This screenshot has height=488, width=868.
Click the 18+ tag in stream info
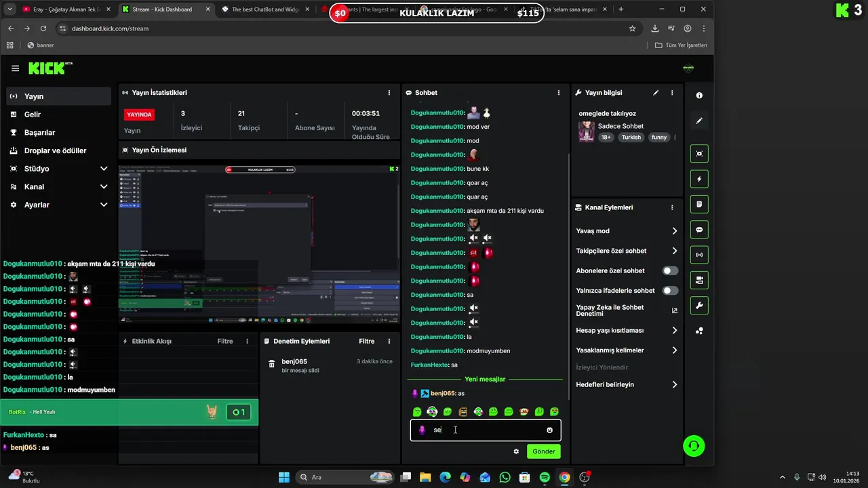tap(606, 138)
